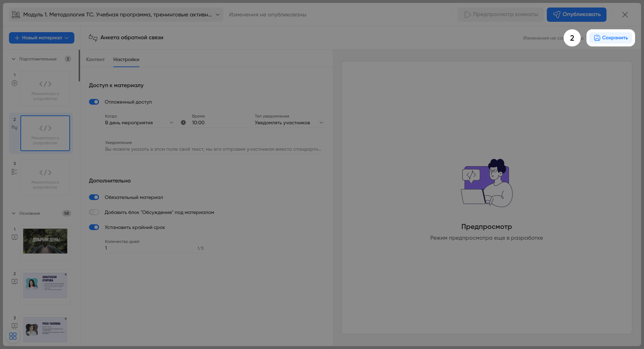The image size is (644, 349).
Task: Click the Доступ к материалу heading
Action: 116,85
